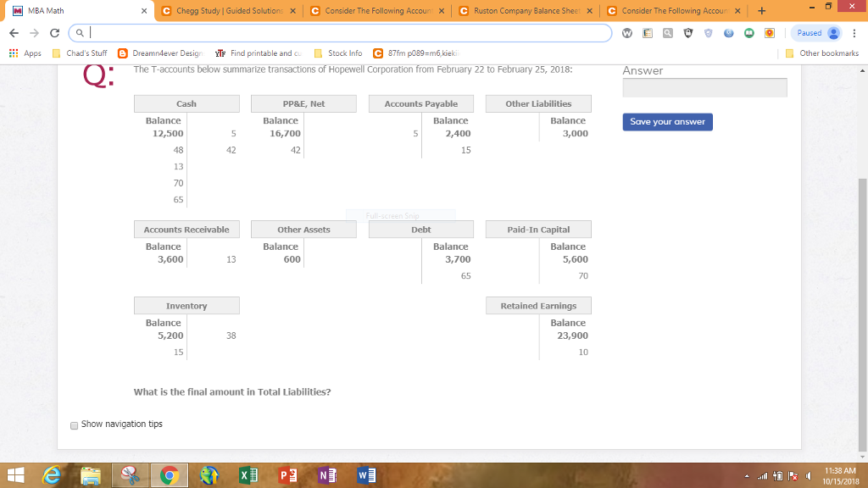
Task: Click the notepad-style extension icon
Action: (648, 31)
